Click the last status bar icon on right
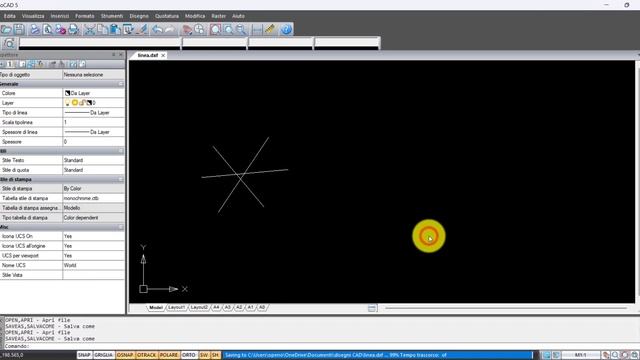The height and width of the screenshot is (360, 640). coord(634,355)
